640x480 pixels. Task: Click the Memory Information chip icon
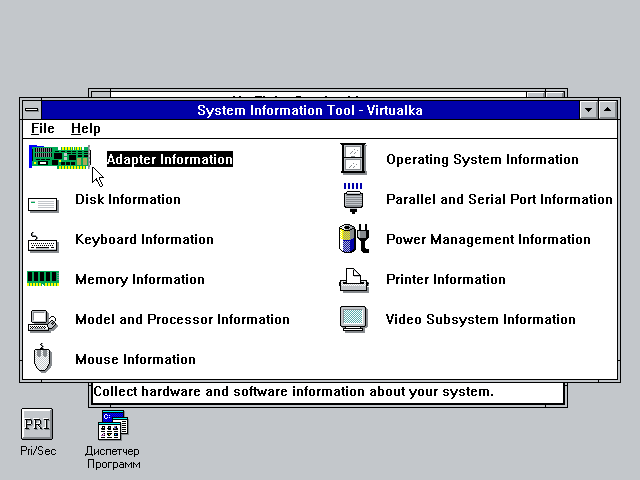pyautogui.click(x=43, y=279)
